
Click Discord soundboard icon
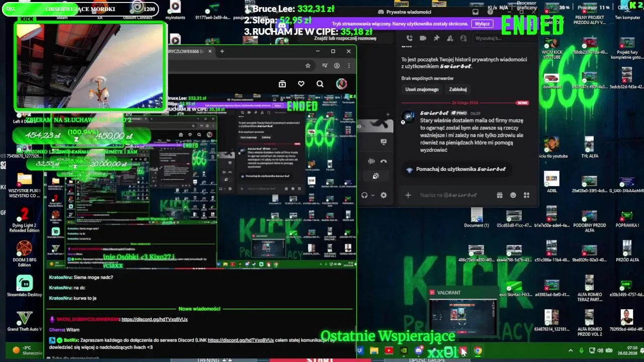coord(375,176)
